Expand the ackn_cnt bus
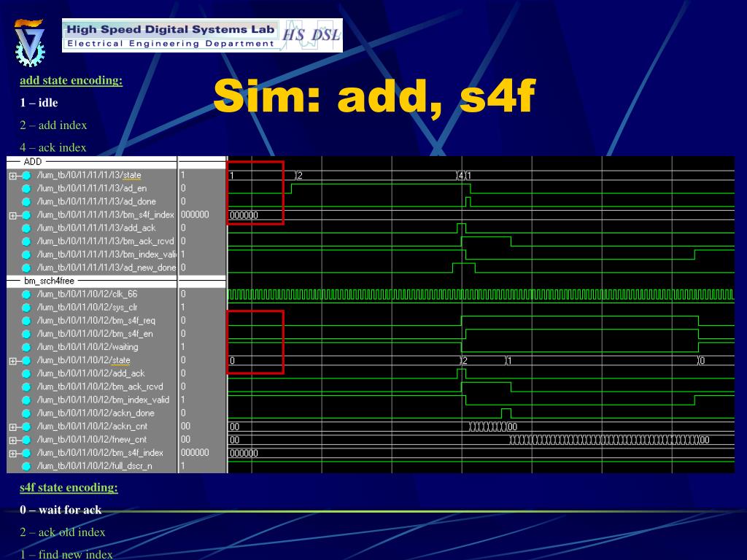 click(13, 427)
